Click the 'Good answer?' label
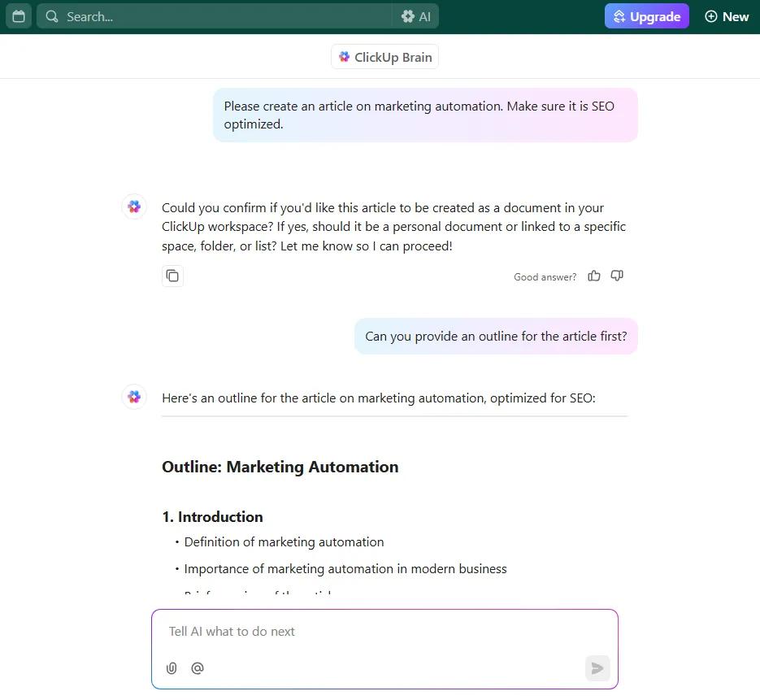The height and width of the screenshot is (700, 760). [545, 276]
